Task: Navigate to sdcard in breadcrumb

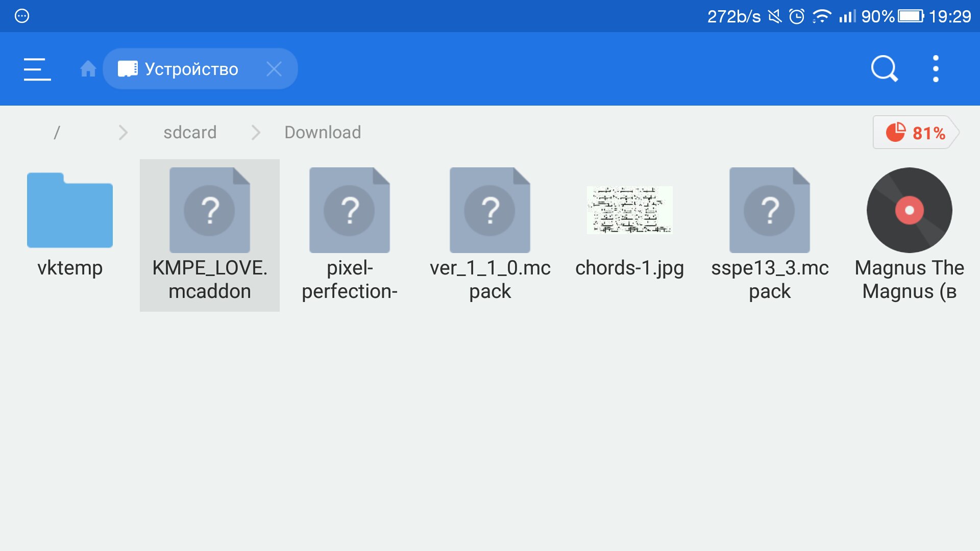Action: click(190, 133)
